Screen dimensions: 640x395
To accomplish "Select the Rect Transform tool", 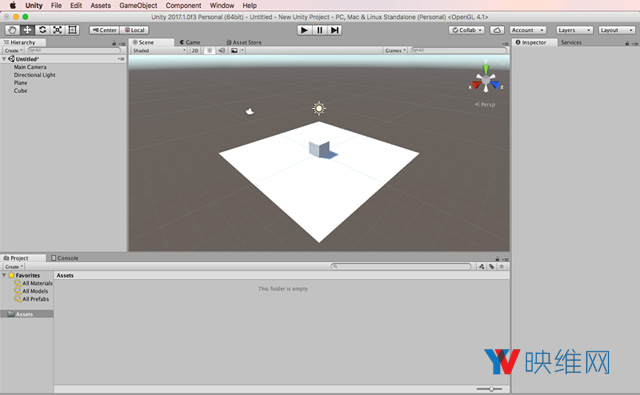I will coord(72,30).
